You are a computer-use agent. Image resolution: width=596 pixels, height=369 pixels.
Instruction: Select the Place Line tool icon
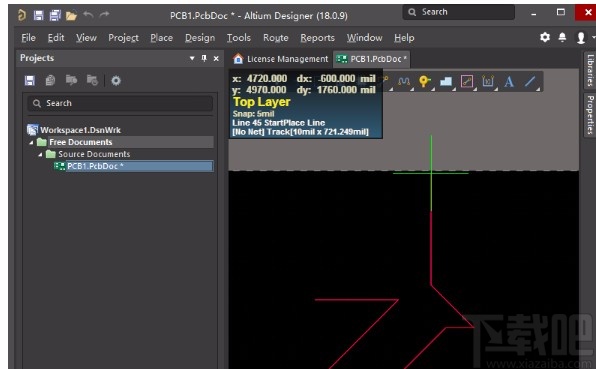point(530,81)
